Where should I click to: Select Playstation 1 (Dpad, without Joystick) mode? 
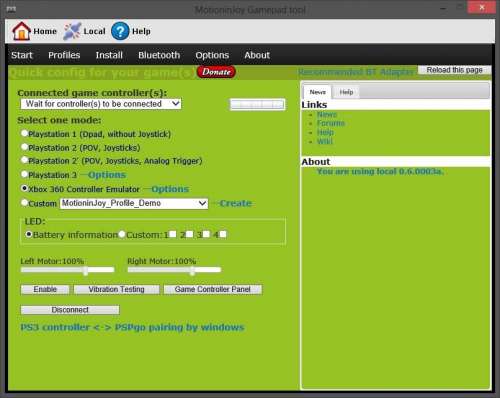[x=24, y=133]
